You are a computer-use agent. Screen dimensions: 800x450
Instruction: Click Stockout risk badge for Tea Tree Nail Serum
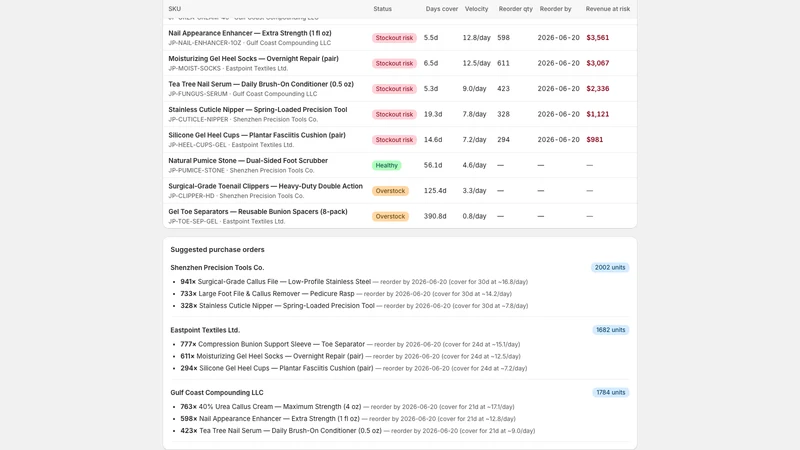pos(394,89)
